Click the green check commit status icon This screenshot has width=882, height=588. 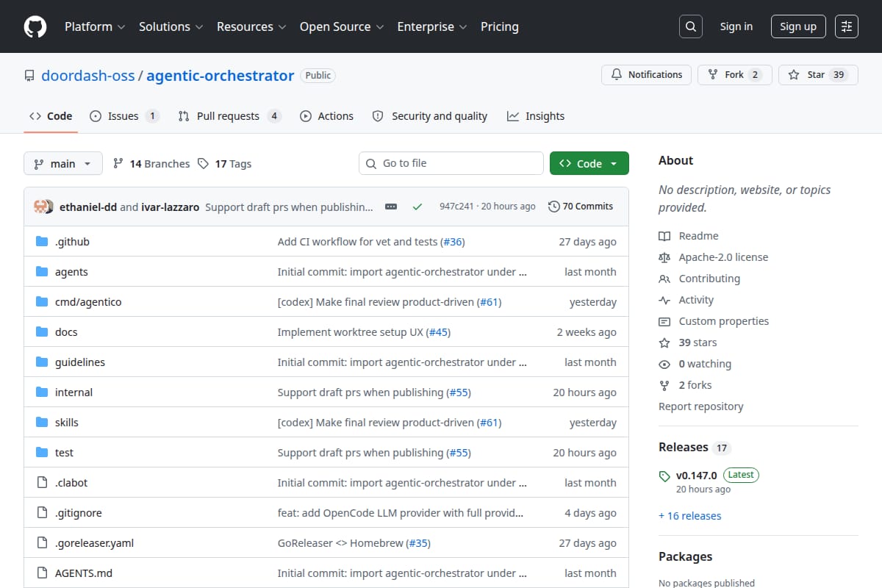click(x=417, y=207)
